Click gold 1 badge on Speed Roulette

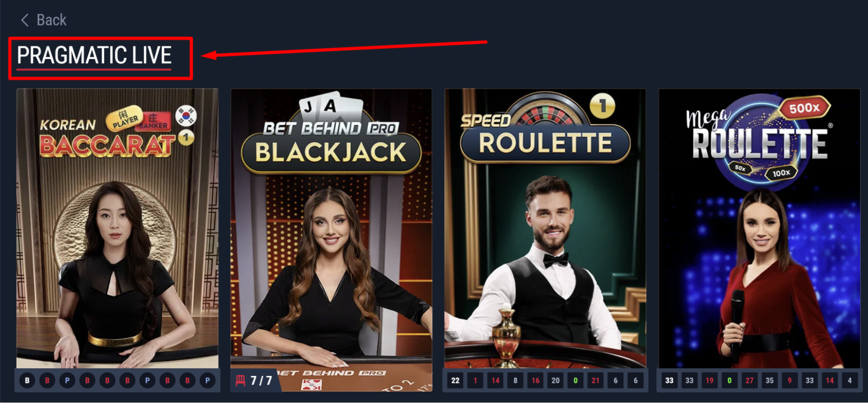tap(602, 106)
